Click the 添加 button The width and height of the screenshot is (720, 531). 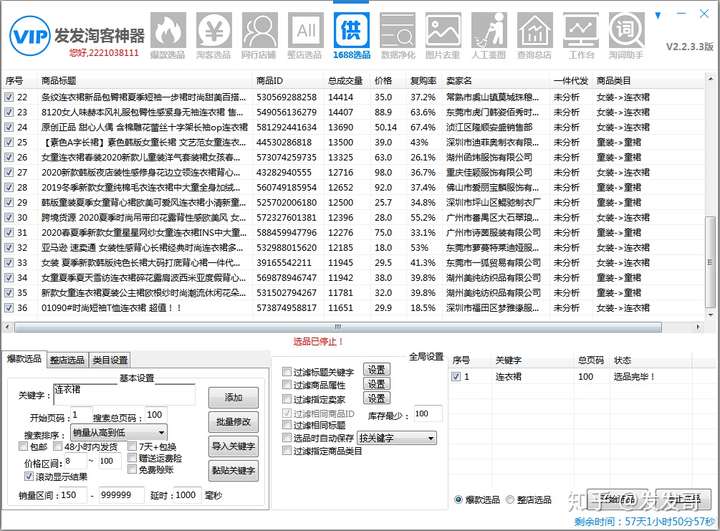point(233,397)
